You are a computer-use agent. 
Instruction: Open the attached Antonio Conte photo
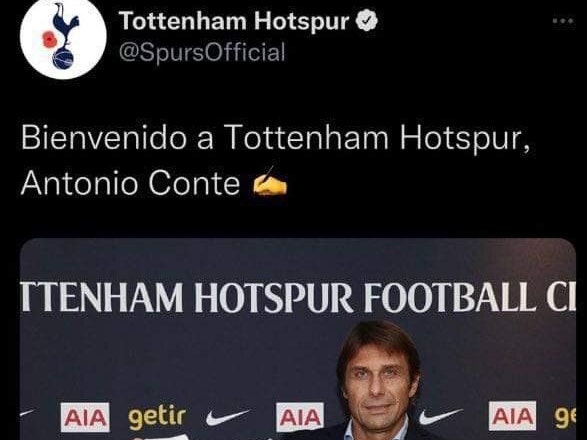[x=298, y=339]
